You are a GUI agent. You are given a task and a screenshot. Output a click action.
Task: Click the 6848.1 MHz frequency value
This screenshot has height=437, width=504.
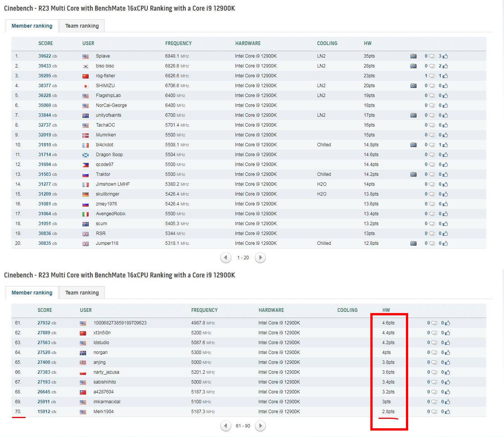[x=177, y=56]
